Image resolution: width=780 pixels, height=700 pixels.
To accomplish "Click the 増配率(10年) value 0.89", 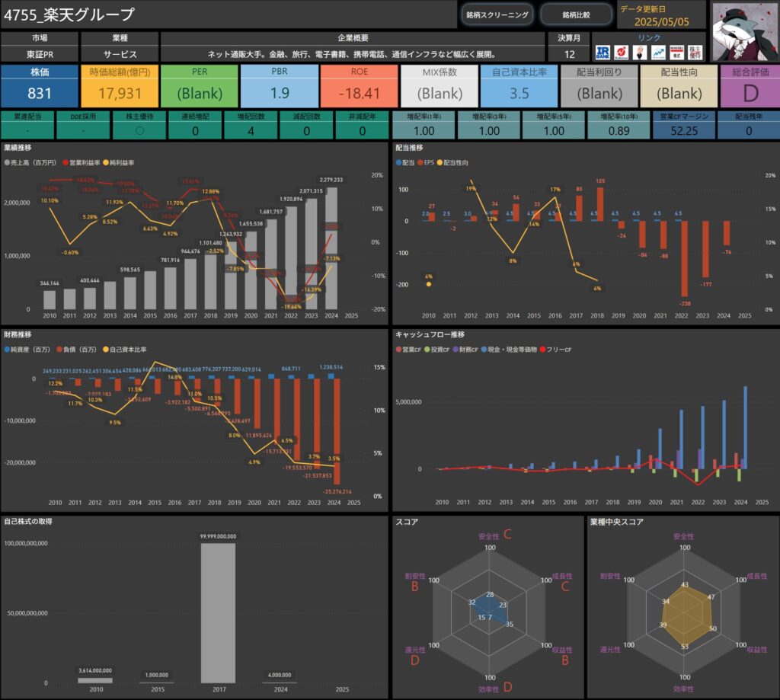I will point(619,131).
